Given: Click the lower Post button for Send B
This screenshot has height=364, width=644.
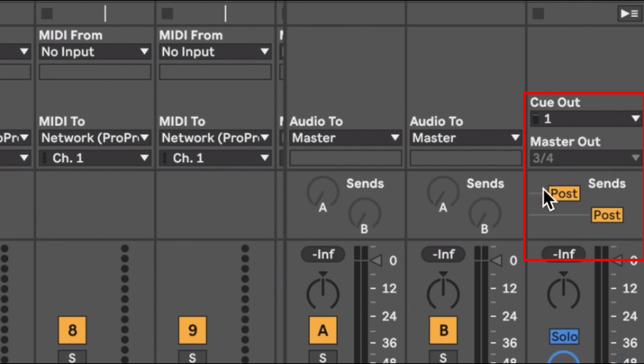Looking at the screenshot, I should (x=607, y=215).
